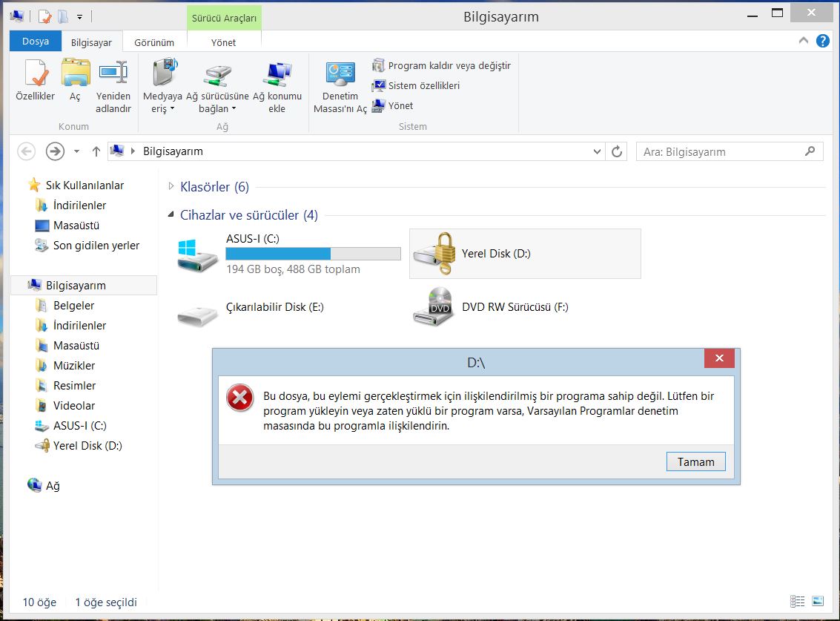Switch to the Görünüm ribbon tab

[x=154, y=42]
